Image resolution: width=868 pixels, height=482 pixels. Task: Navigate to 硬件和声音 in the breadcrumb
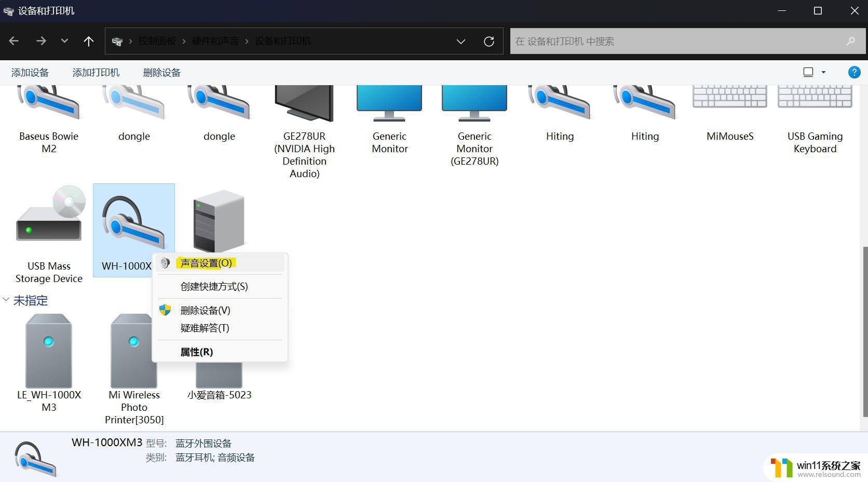tap(215, 41)
